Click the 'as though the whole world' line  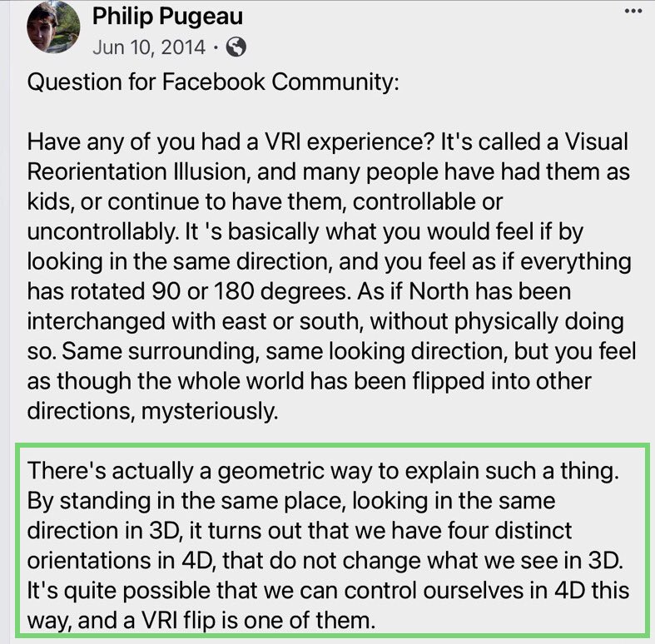309,381
